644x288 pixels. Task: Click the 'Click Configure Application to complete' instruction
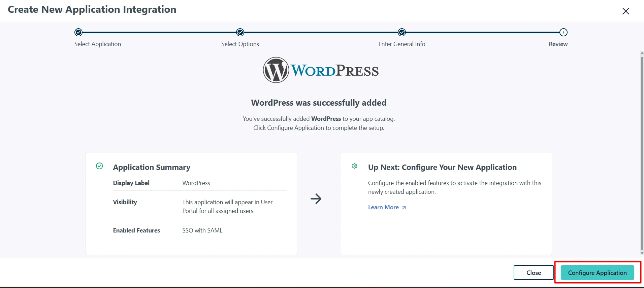[x=319, y=128]
